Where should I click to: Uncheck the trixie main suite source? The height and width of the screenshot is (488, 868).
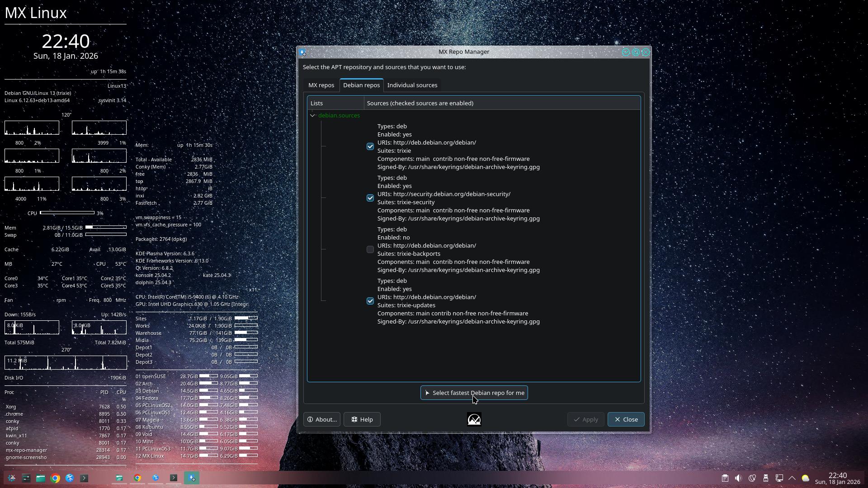point(370,146)
